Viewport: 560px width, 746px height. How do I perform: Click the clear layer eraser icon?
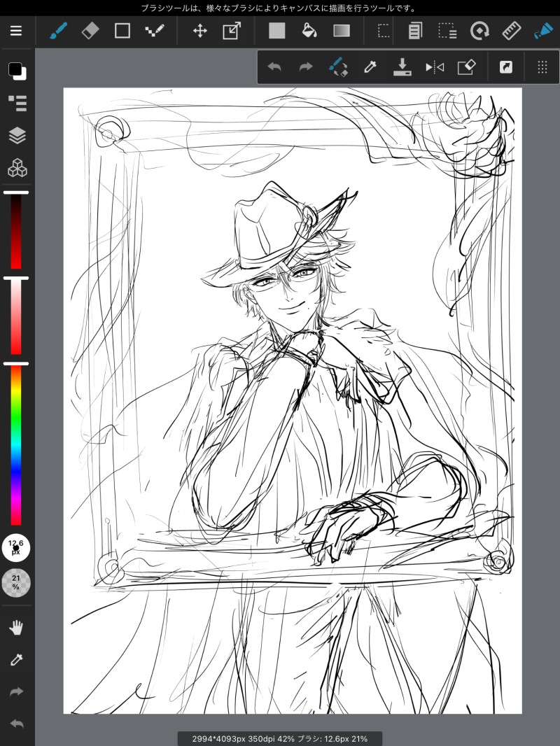pos(466,67)
